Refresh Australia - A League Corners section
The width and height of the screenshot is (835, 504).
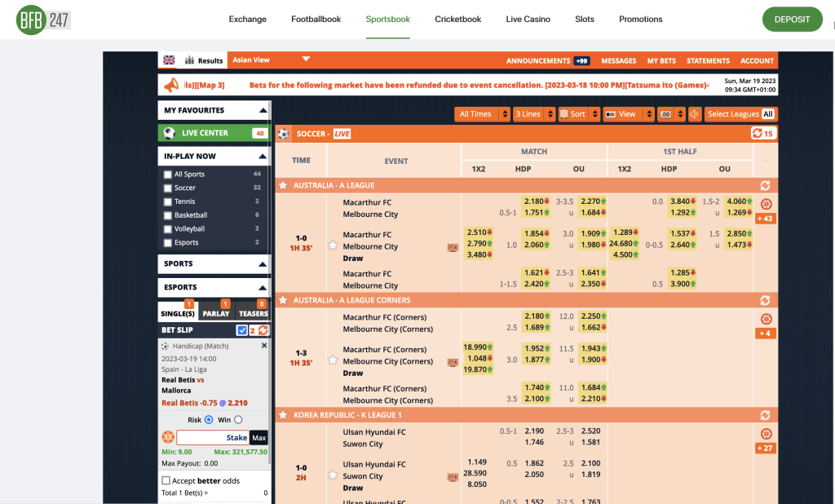765,300
